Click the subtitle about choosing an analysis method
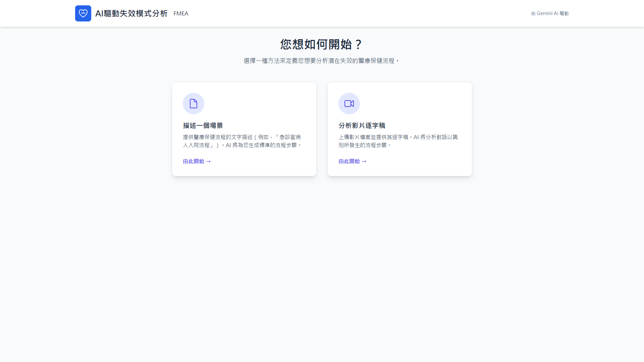 tap(322, 61)
